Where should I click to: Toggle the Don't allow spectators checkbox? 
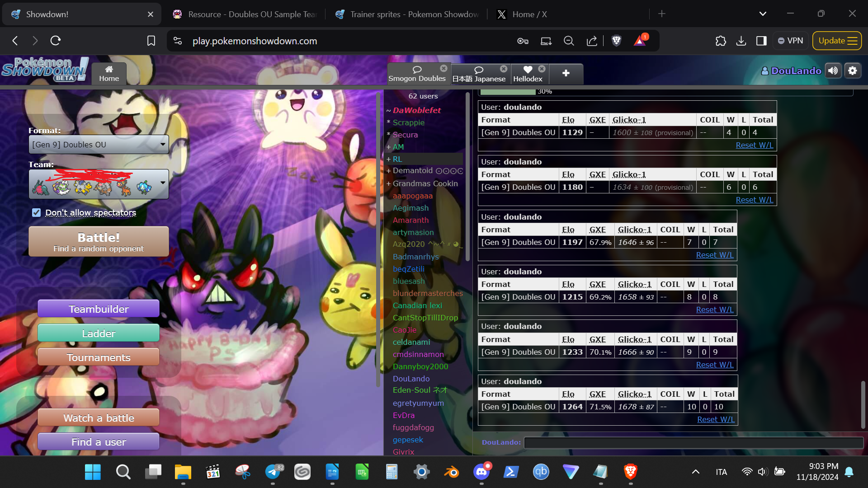pyautogui.click(x=37, y=212)
